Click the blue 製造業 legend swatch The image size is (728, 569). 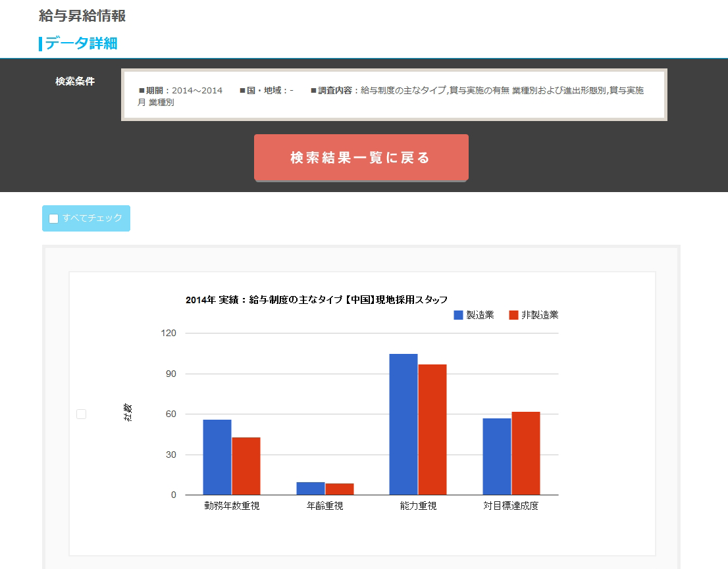[458, 315]
